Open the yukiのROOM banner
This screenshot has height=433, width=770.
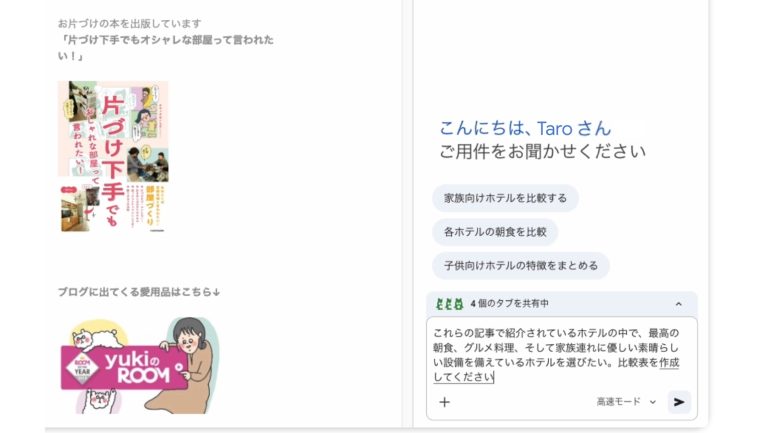[x=124, y=367]
